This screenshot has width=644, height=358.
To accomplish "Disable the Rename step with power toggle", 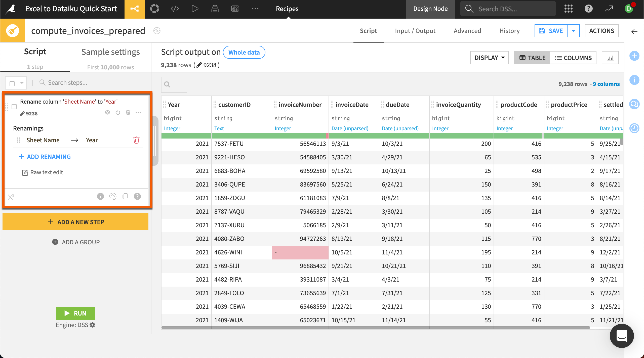I will click(118, 112).
